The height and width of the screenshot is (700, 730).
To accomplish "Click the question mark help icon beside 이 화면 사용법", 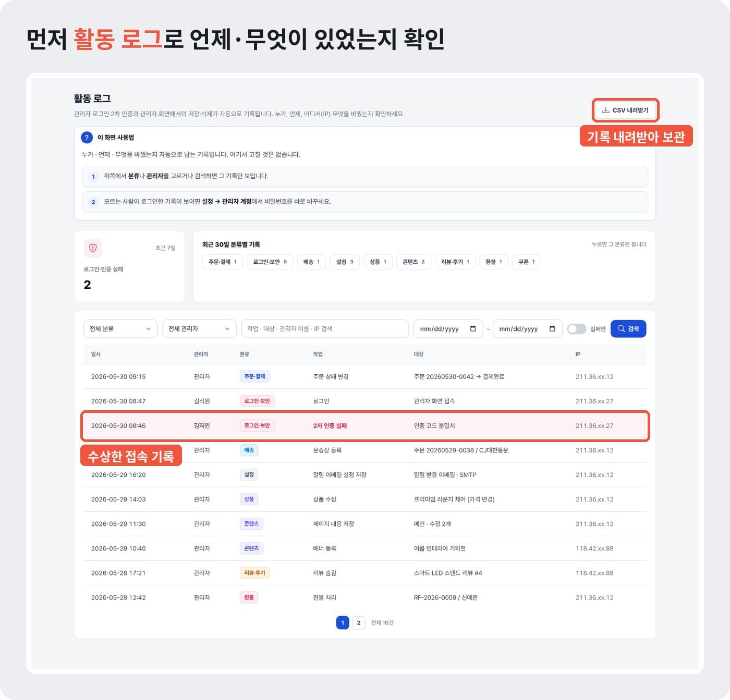I will tap(87, 138).
